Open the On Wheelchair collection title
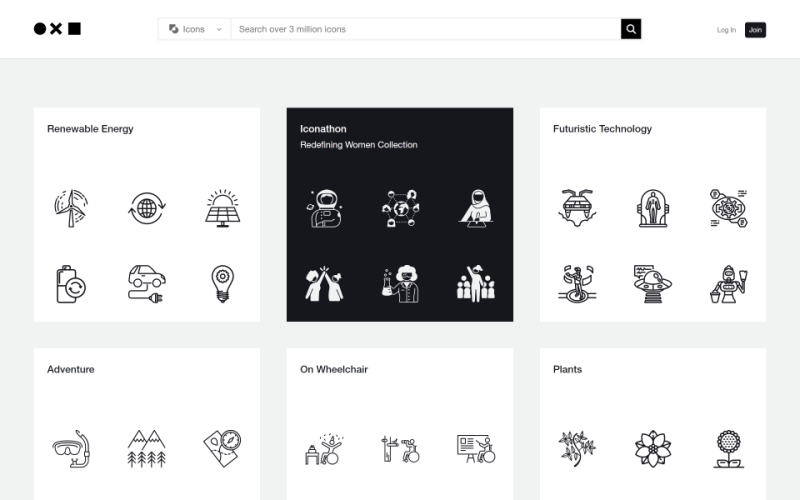 [x=334, y=369]
